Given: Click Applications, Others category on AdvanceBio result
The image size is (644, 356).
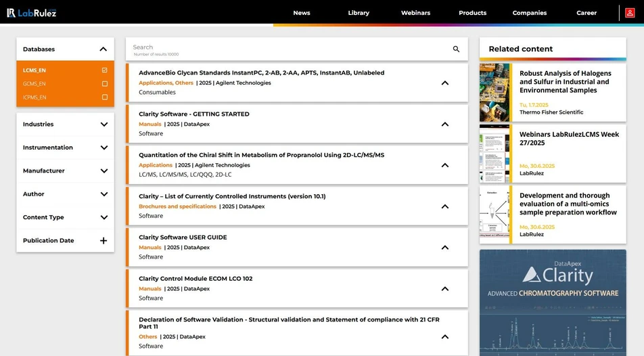Looking at the screenshot, I should tap(166, 83).
